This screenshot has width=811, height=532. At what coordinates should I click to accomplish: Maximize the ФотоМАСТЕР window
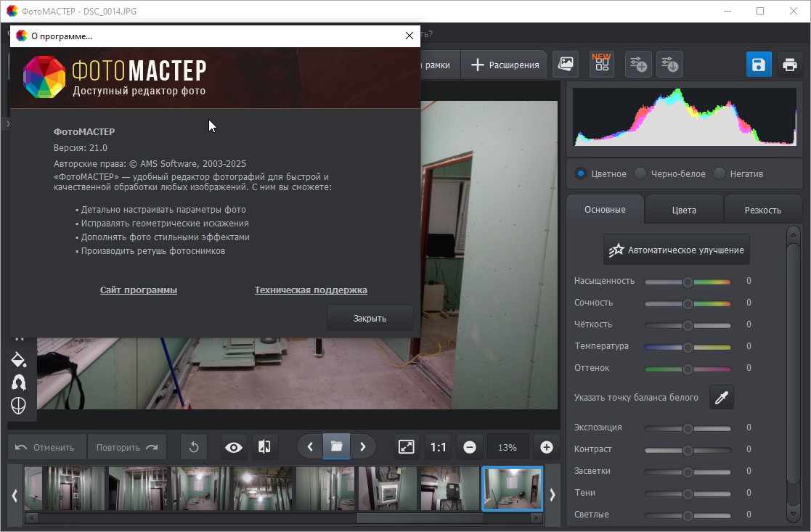point(760,11)
